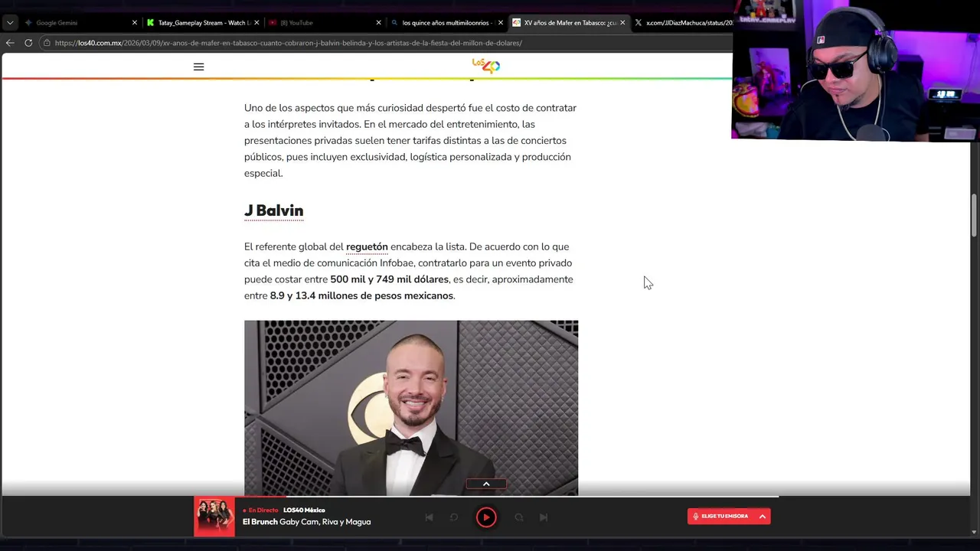Image resolution: width=980 pixels, height=551 pixels.
Task: Forward with the skip-ahead icon in player
Action: click(519, 517)
